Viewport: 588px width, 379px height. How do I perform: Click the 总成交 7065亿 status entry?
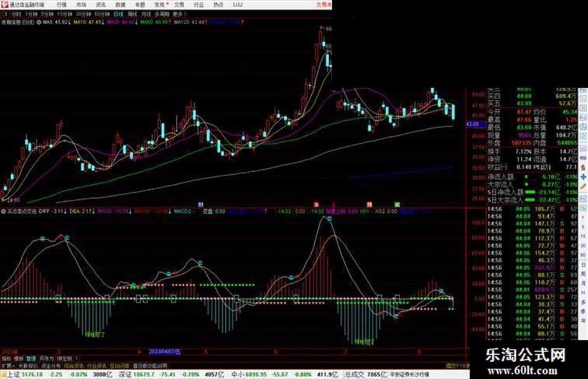point(366,375)
